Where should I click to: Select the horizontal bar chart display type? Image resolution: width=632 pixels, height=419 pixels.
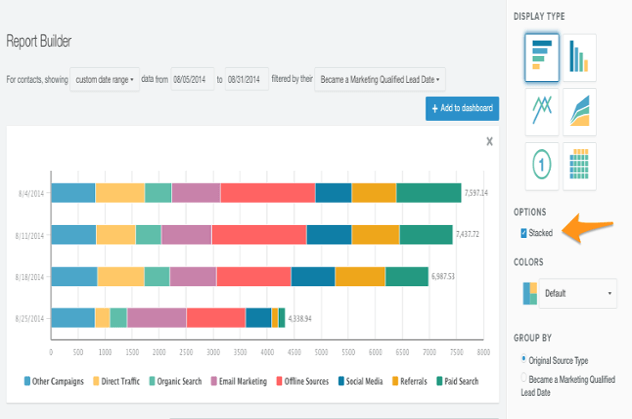coord(542,58)
